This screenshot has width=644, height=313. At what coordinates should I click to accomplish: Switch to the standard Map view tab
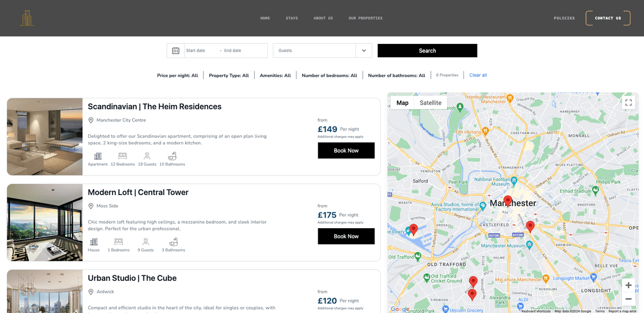click(x=403, y=103)
